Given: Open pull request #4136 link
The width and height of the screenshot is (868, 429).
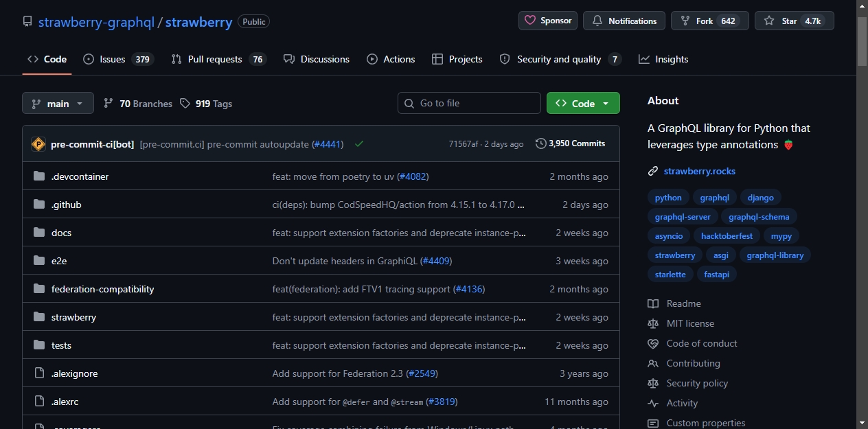Looking at the screenshot, I should pyautogui.click(x=469, y=289).
